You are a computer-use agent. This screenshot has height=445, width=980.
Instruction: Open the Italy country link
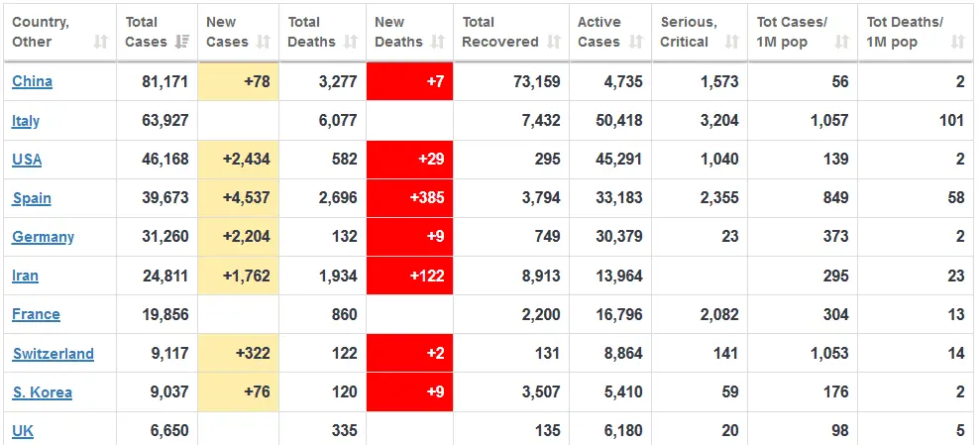(x=26, y=121)
